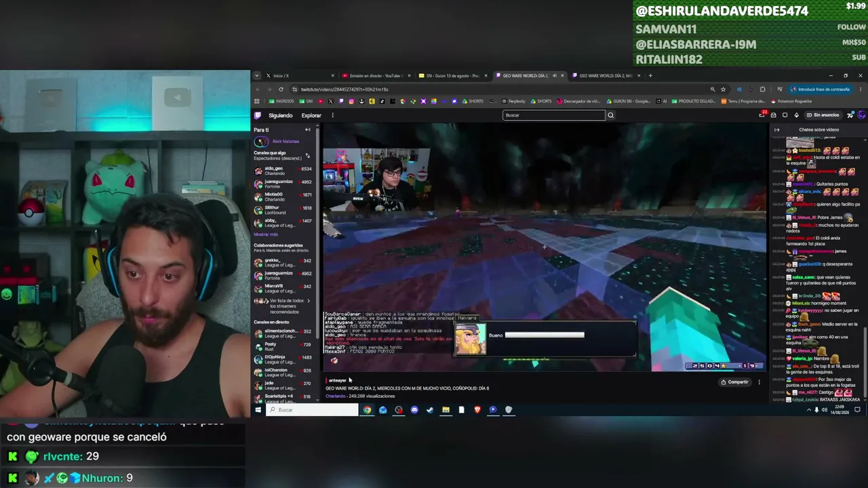Click the video player to pause

coord(545,247)
